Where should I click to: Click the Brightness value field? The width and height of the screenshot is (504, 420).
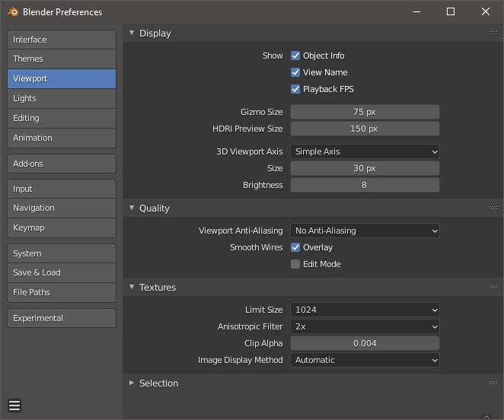[x=365, y=185]
